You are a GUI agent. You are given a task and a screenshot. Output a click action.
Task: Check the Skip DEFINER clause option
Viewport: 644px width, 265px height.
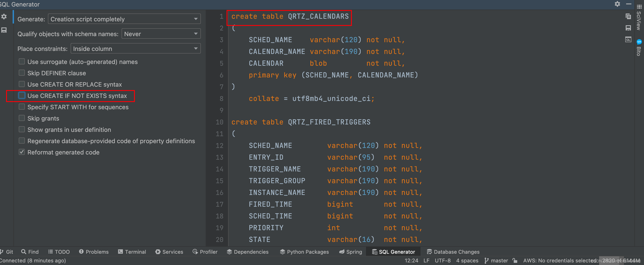pos(22,73)
